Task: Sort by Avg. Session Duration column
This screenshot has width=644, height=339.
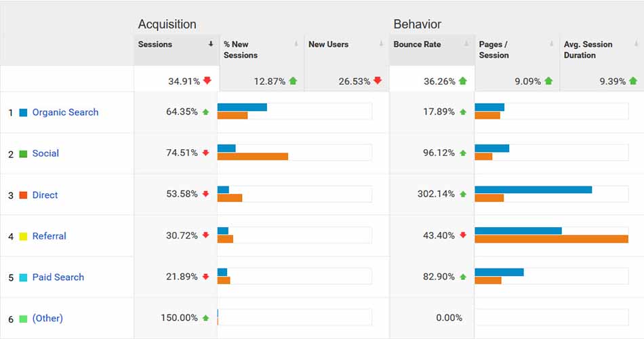Action: (588, 49)
